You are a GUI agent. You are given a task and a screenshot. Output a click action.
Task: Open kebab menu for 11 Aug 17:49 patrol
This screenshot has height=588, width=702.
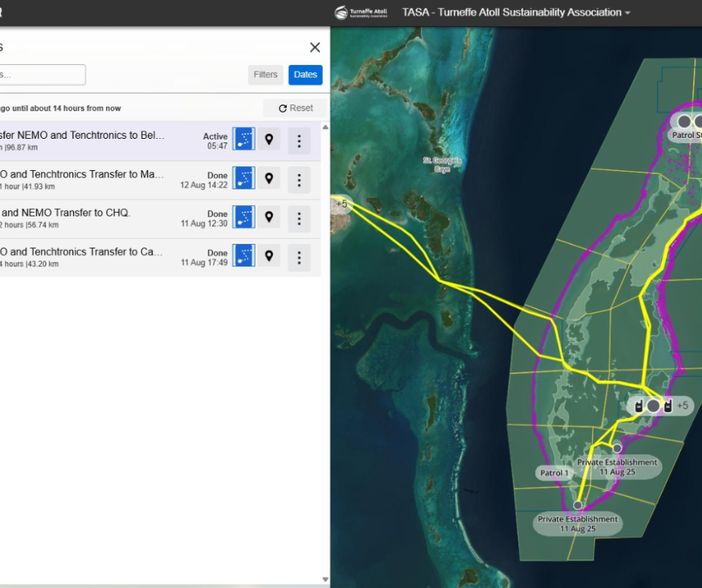pyautogui.click(x=299, y=257)
